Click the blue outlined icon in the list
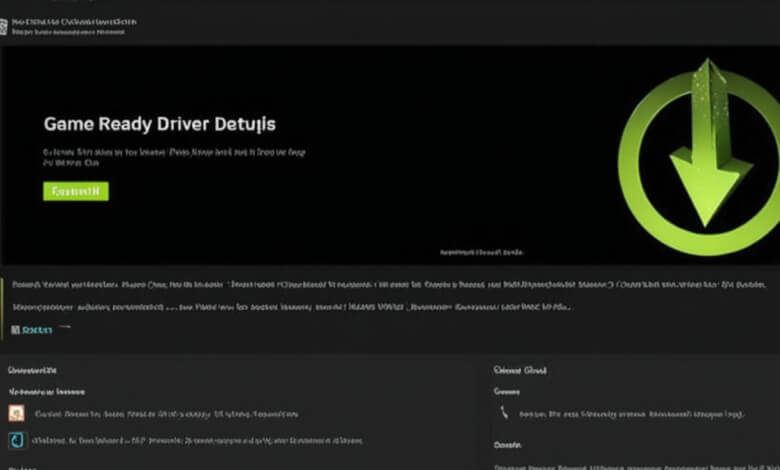 (x=16, y=440)
